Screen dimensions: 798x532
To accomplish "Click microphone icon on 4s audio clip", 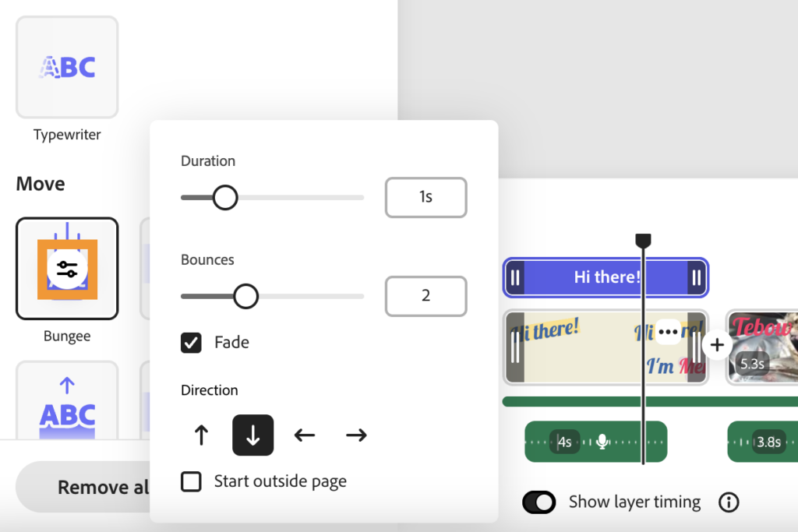I will pyautogui.click(x=602, y=442).
